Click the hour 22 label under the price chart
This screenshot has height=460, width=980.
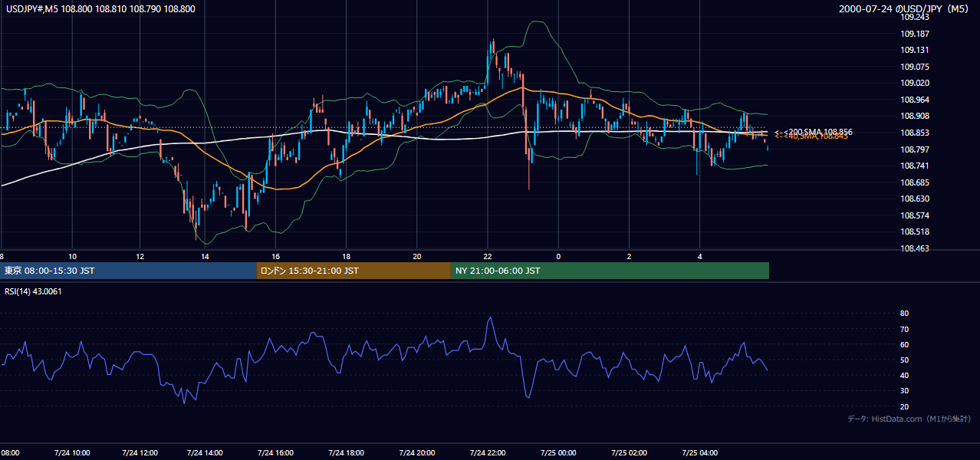tap(488, 256)
